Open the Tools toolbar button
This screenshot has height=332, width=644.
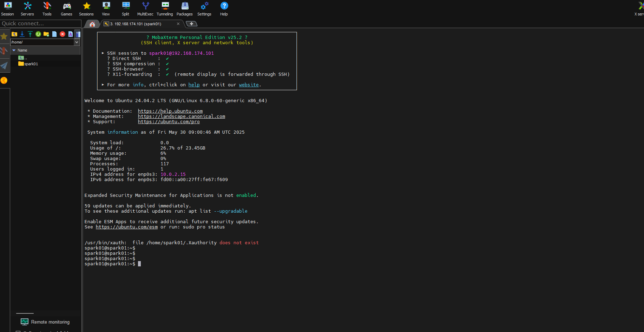(47, 9)
